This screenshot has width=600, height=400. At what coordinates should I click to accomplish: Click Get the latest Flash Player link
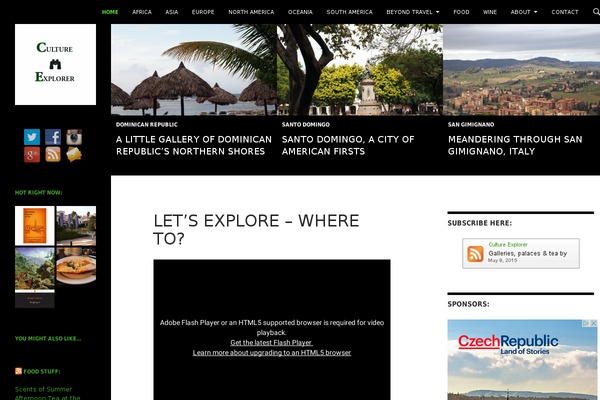tap(271, 343)
